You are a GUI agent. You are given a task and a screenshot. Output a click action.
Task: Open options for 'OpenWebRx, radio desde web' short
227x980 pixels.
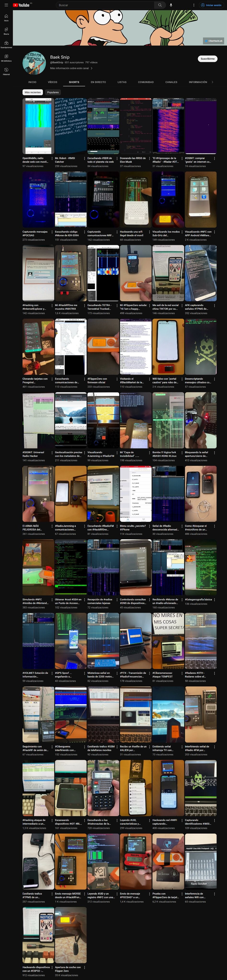click(52, 158)
